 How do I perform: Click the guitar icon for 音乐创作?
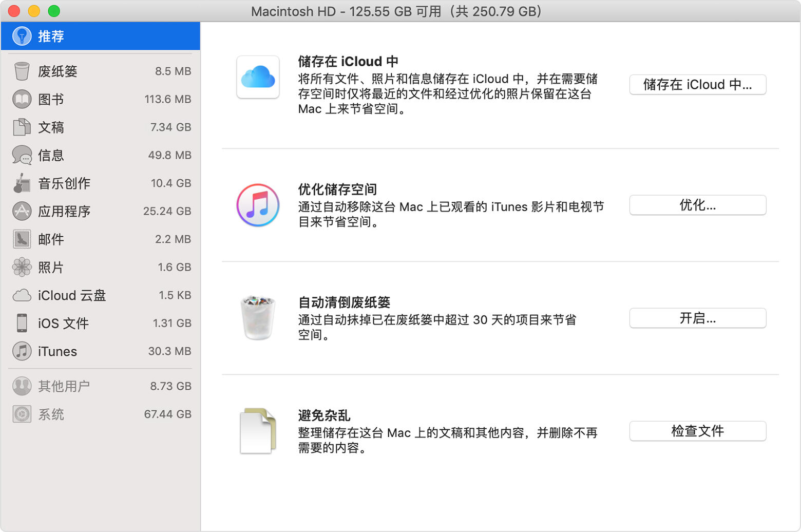22,183
